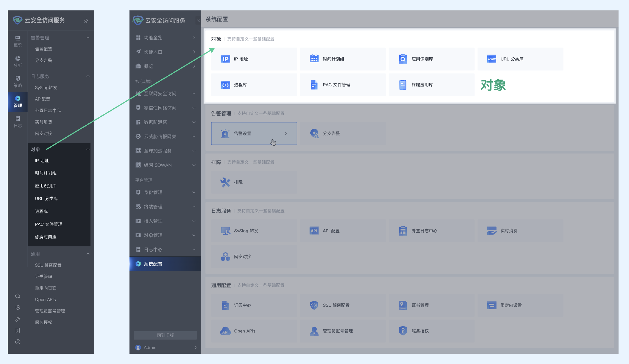This screenshot has width=629, height=364.
Task: Click the search icon in left rail
Action: coord(18,296)
